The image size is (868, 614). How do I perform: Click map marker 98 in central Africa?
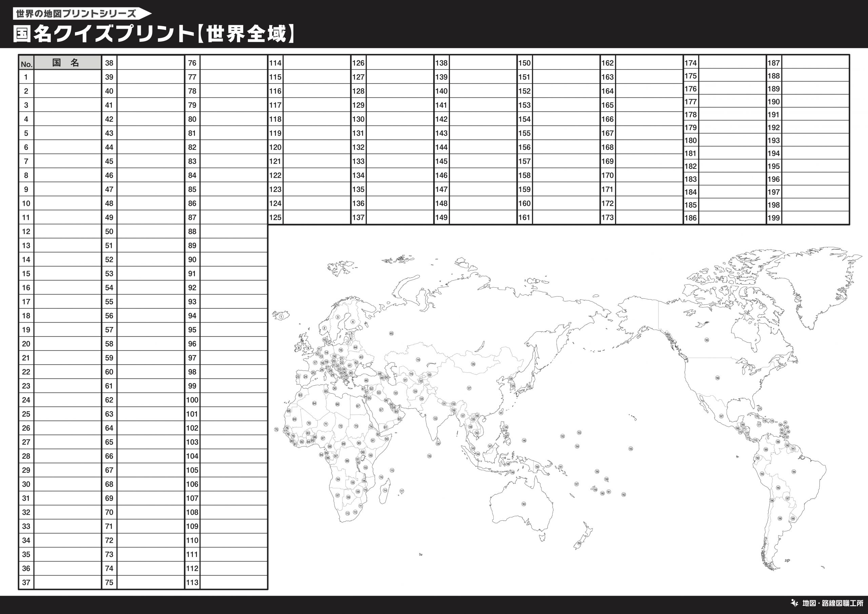[347, 461]
